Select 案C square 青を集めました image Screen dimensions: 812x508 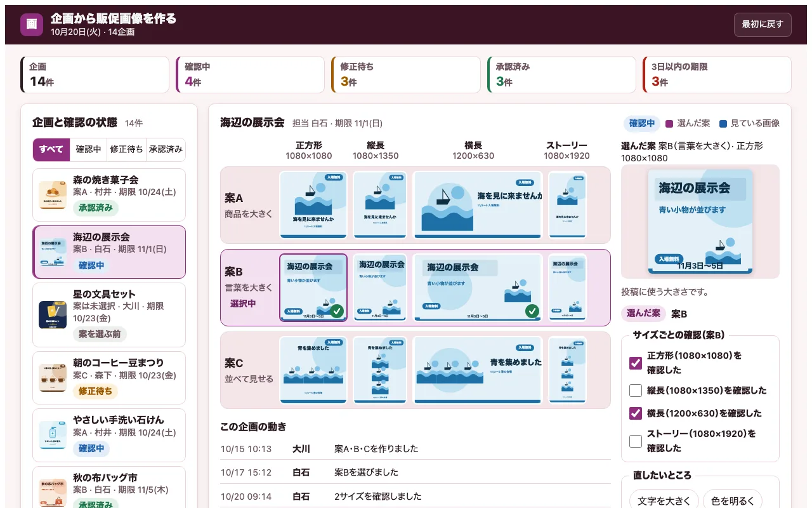click(313, 370)
